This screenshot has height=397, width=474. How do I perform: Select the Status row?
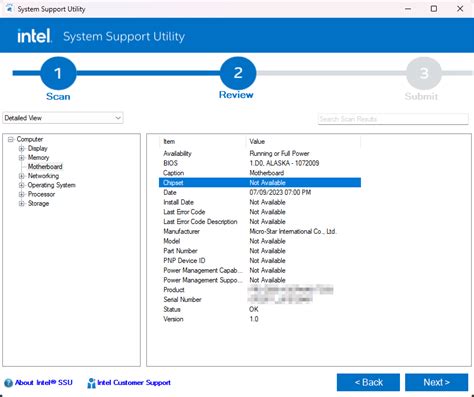[260, 309]
